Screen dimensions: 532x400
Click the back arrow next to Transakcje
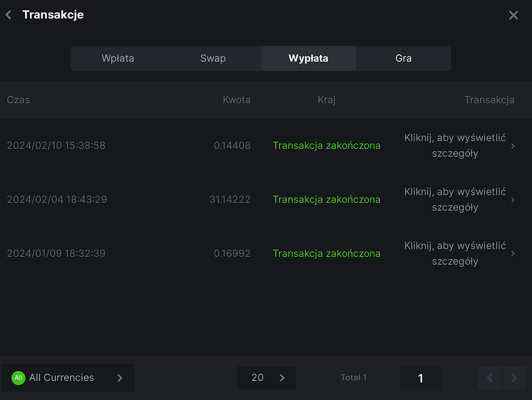pyautogui.click(x=8, y=15)
